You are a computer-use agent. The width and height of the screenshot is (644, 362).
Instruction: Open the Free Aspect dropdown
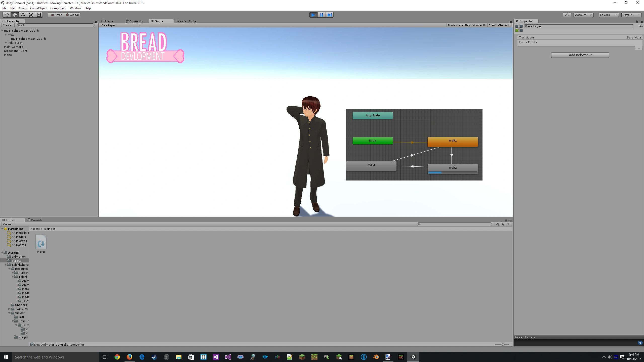[120, 25]
